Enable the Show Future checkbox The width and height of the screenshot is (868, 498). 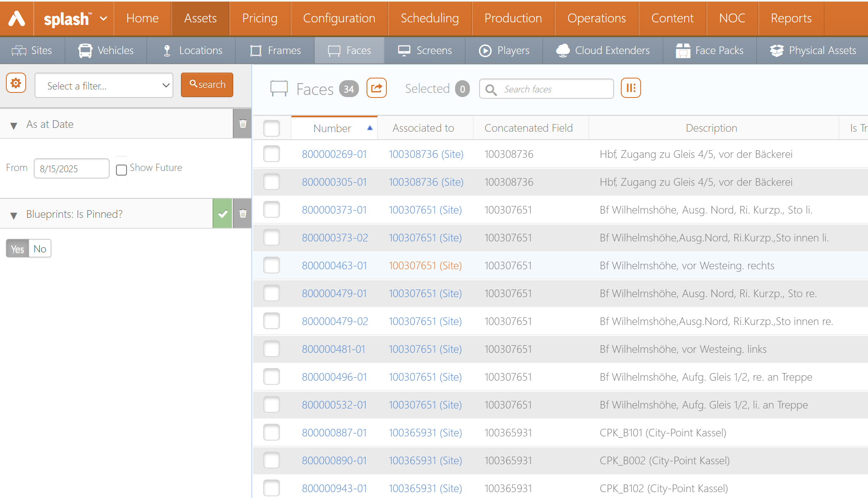(121, 170)
